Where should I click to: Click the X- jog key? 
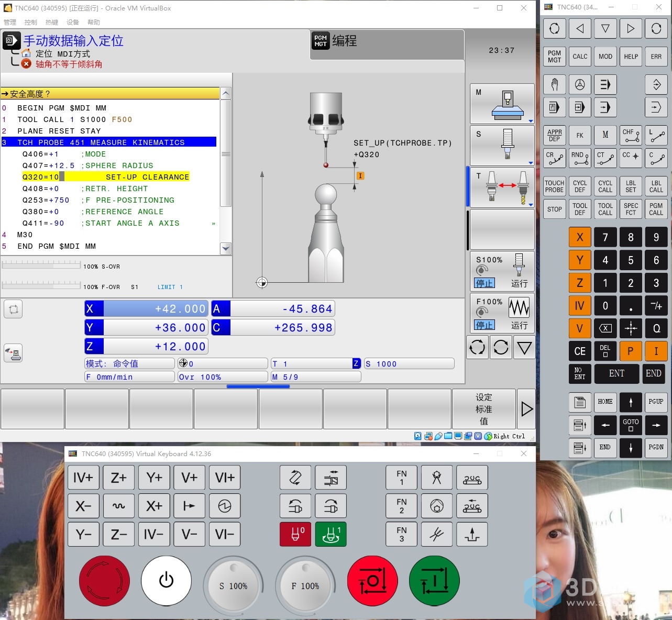pos(83,506)
